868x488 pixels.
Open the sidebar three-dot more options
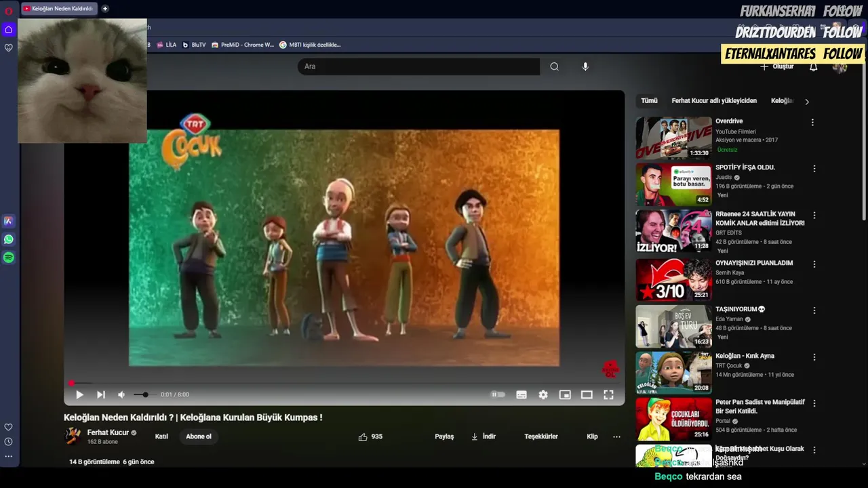coord(9,456)
